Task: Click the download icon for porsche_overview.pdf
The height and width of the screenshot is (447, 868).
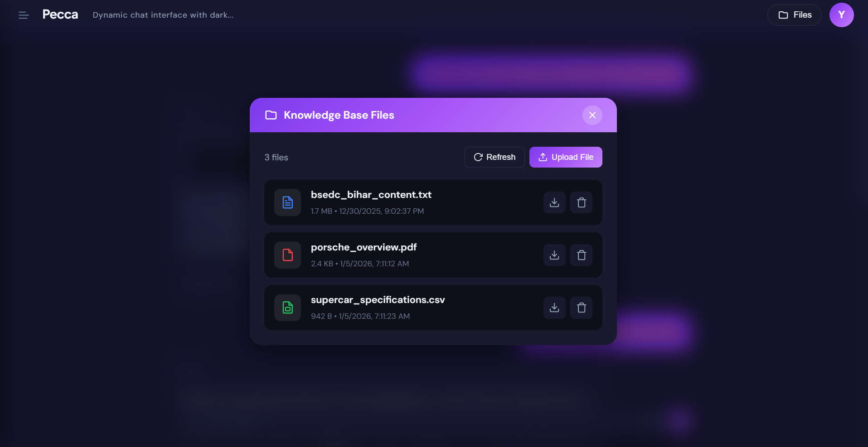Action: (x=554, y=255)
